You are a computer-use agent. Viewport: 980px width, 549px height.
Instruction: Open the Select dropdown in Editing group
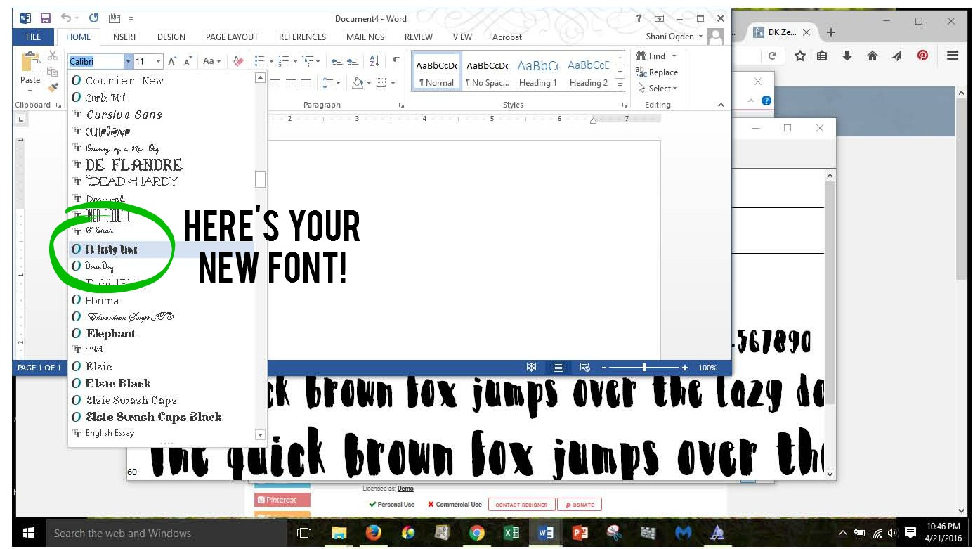[658, 88]
